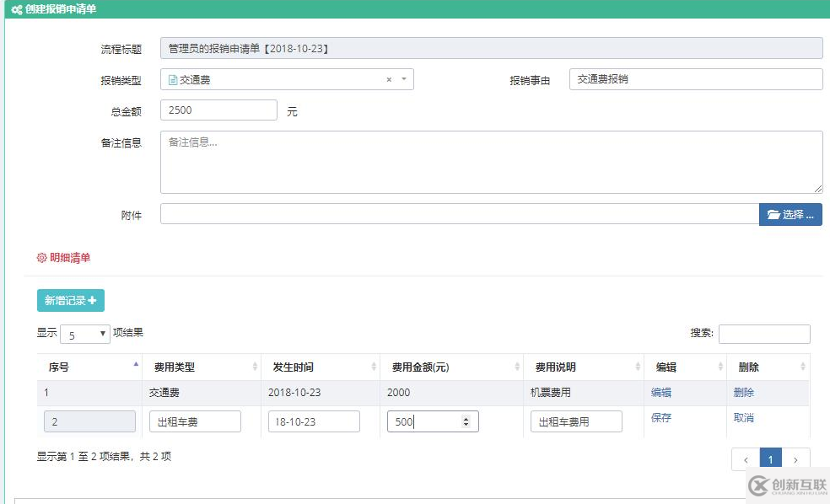Select page 1 in the pagination control
The image size is (830, 504).
(x=771, y=458)
